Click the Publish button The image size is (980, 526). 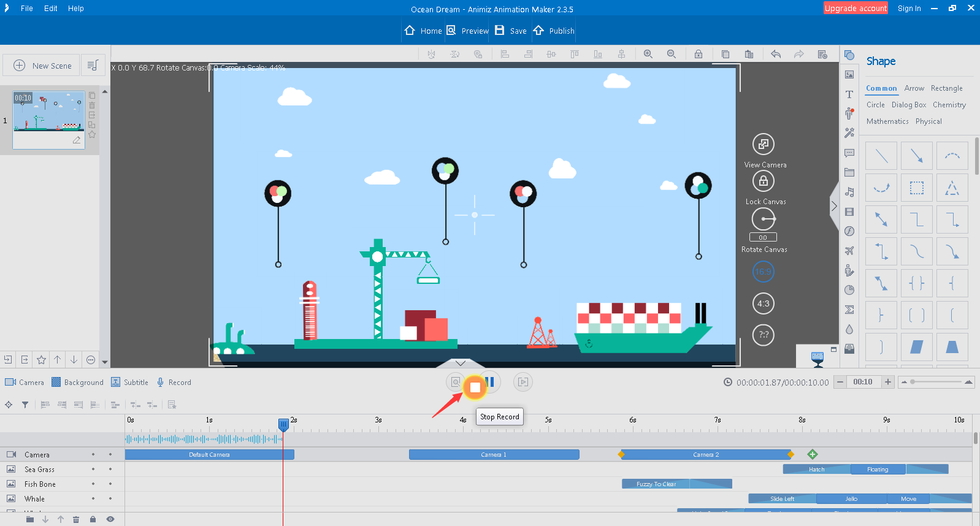click(554, 31)
